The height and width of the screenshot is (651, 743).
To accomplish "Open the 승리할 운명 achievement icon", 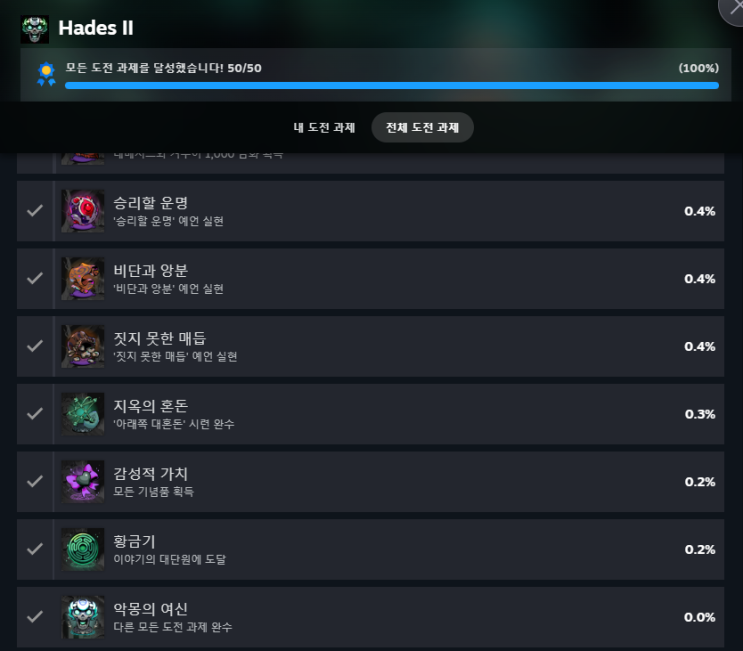I will pyautogui.click(x=83, y=211).
